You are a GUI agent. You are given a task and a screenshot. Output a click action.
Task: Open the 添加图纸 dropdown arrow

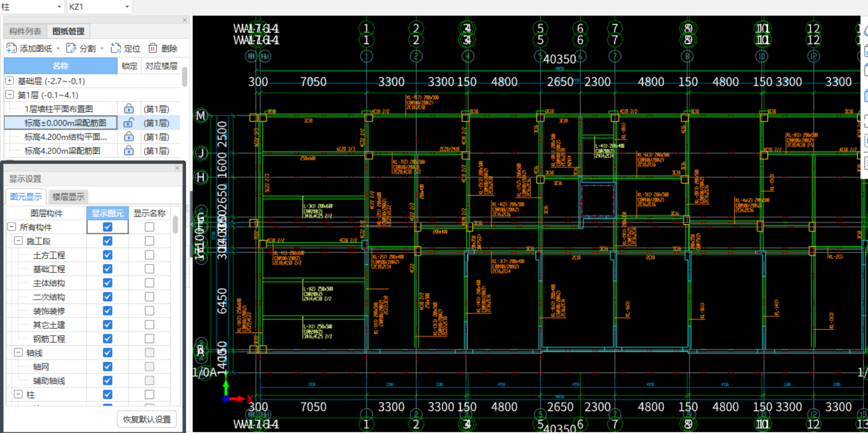[58, 49]
